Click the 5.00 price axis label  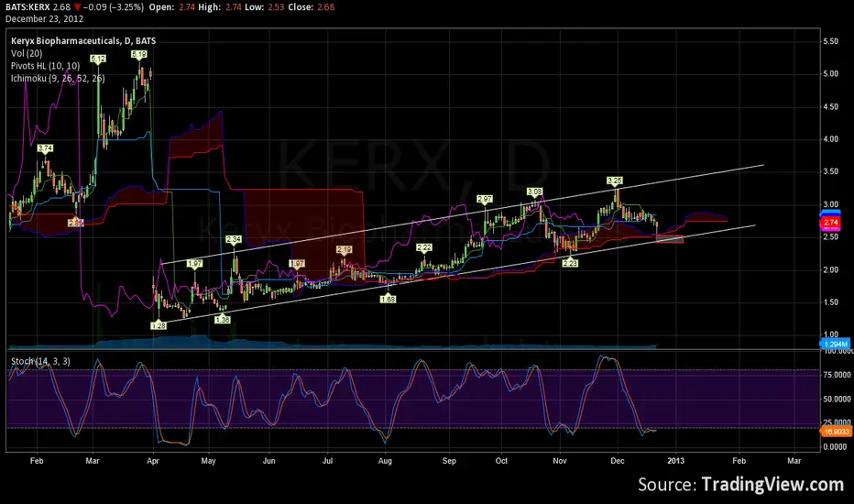click(x=830, y=74)
